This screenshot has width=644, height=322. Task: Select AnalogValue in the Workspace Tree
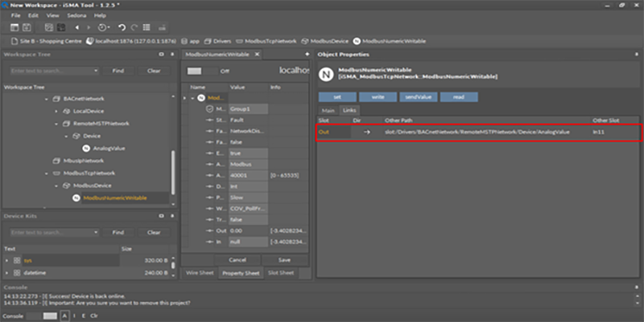pos(109,148)
